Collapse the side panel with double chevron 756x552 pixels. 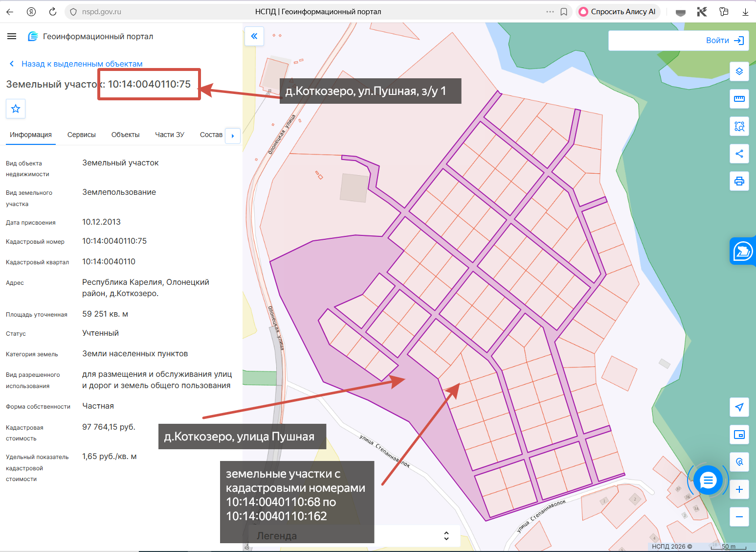[254, 36]
